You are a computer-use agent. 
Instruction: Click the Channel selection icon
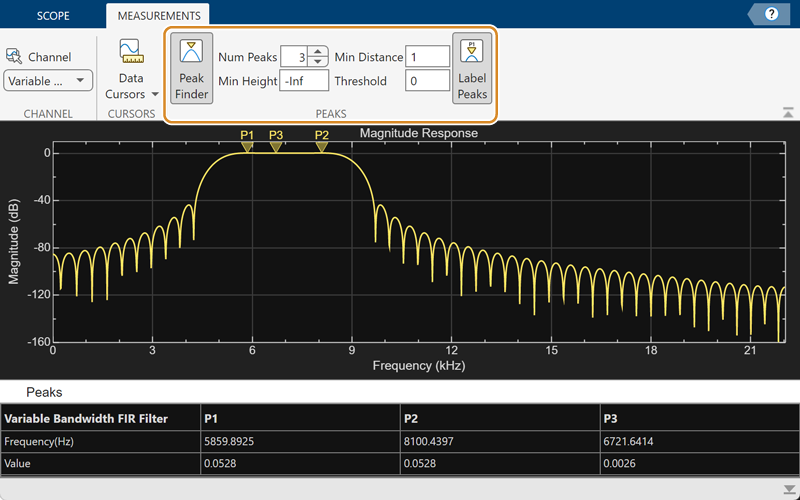[x=14, y=57]
